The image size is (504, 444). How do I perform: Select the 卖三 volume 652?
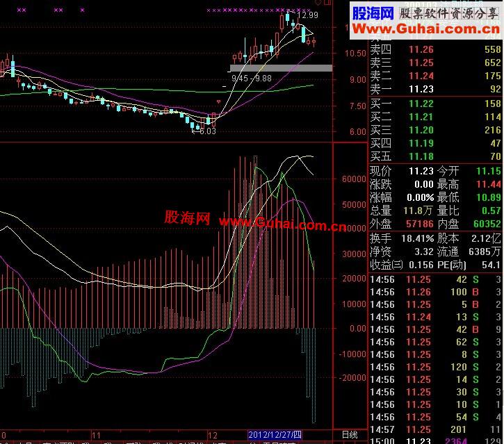(x=493, y=63)
